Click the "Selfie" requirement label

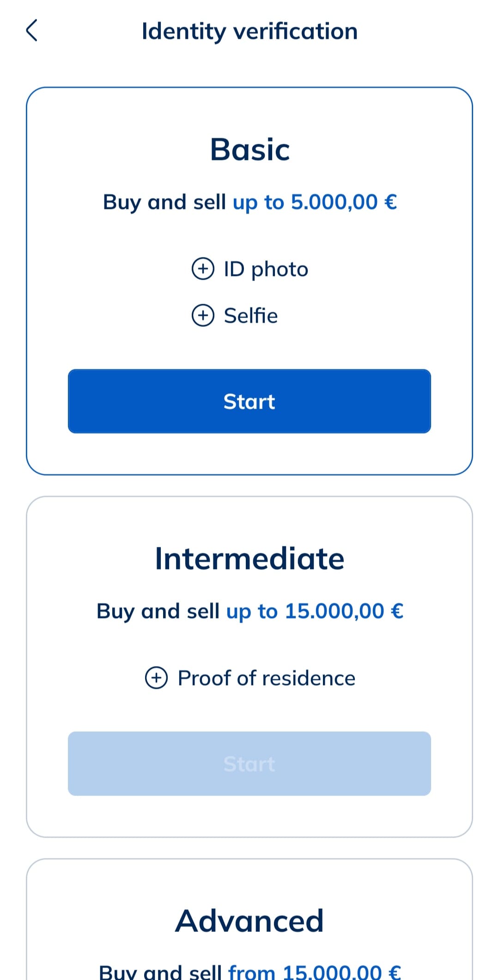point(251,316)
